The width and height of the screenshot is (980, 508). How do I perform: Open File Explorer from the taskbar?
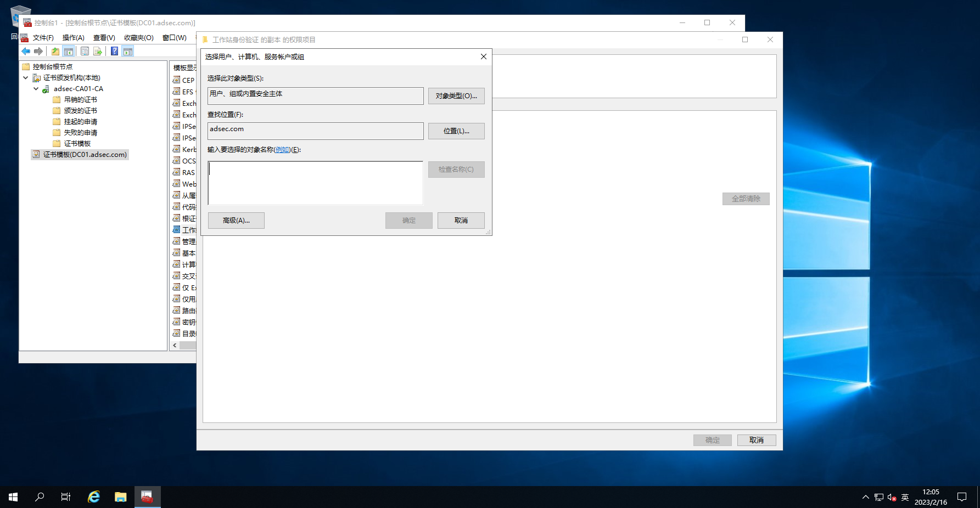point(121,497)
